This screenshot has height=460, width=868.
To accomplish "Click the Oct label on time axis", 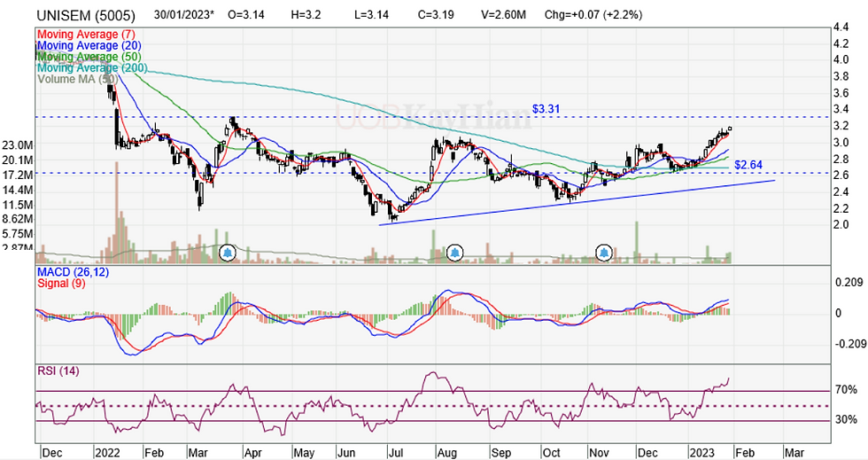I will 551,453.
